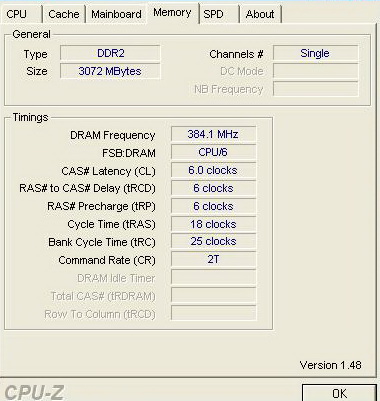This screenshot has height=401, width=380.
Task: Click the 6.0 clocks CAS Latency value
Action: coord(213,170)
